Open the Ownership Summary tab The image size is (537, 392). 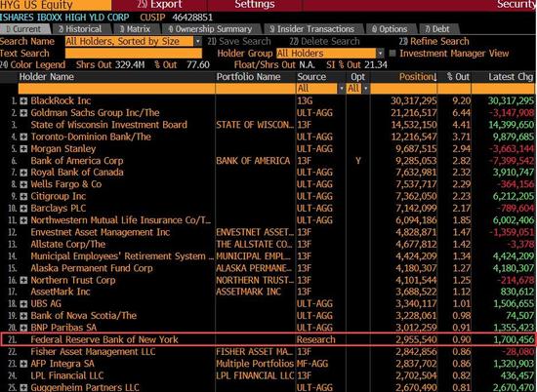click(x=211, y=29)
